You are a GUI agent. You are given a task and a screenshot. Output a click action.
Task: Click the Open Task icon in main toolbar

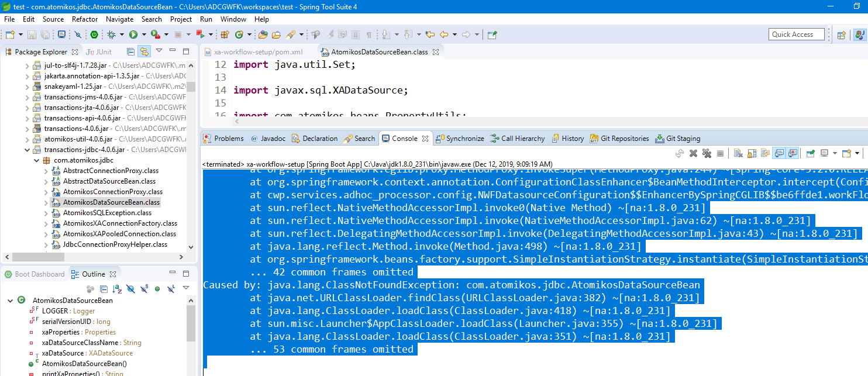click(x=277, y=35)
